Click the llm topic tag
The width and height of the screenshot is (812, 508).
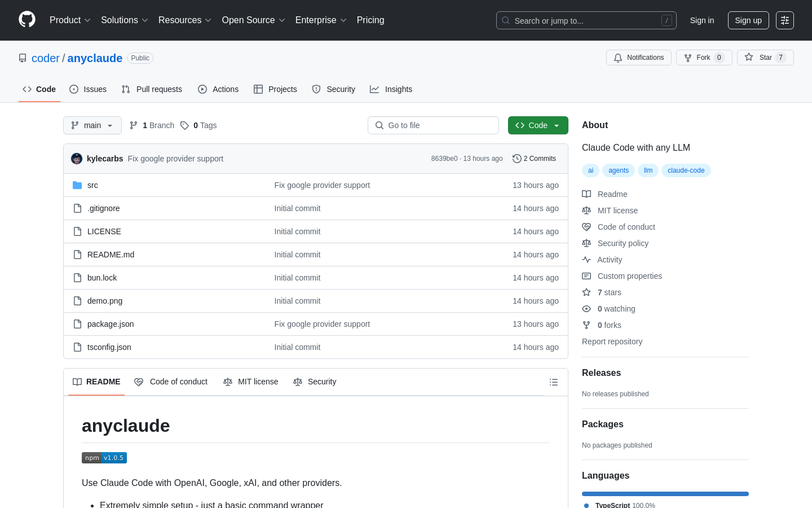pyautogui.click(x=648, y=170)
